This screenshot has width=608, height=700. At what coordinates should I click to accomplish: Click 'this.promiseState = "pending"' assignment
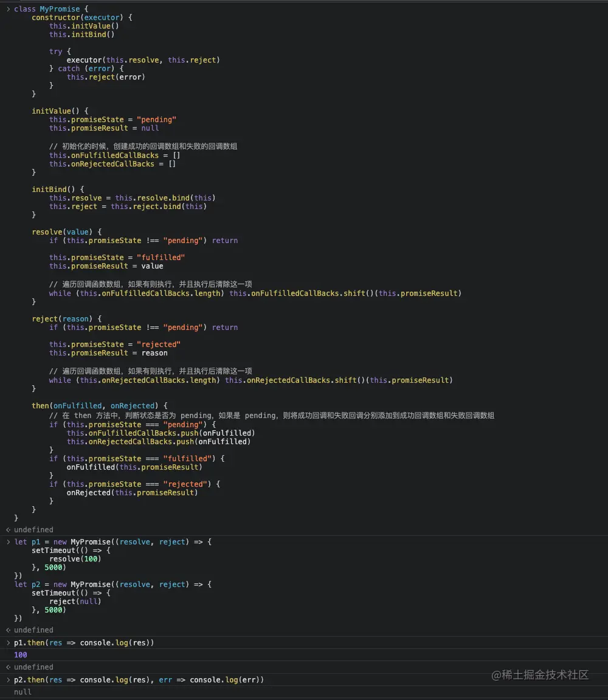[112, 119]
